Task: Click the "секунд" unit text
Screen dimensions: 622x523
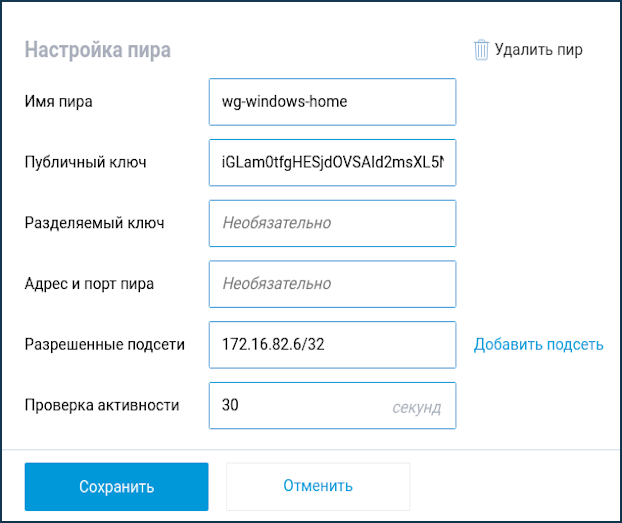Action: 417,408
